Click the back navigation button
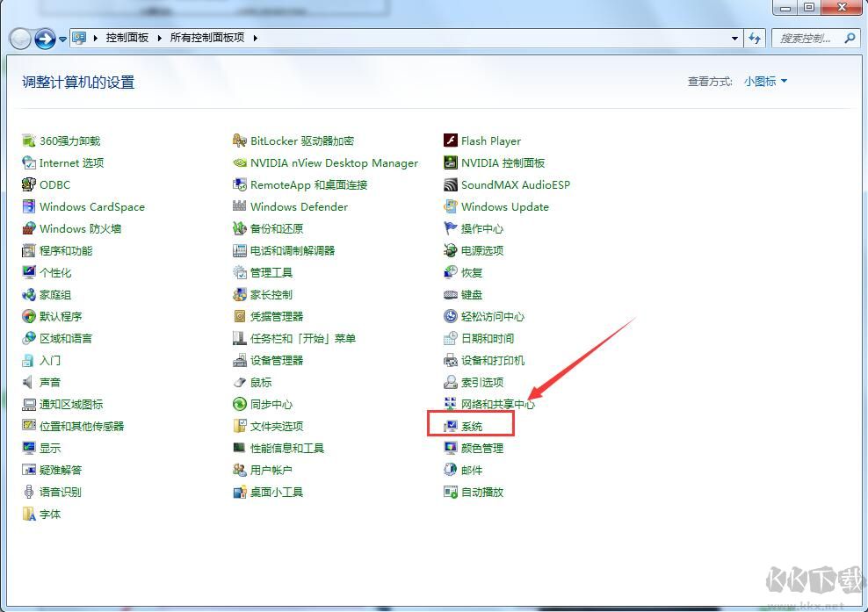This screenshot has width=868, height=612. (x=20, y=39)
